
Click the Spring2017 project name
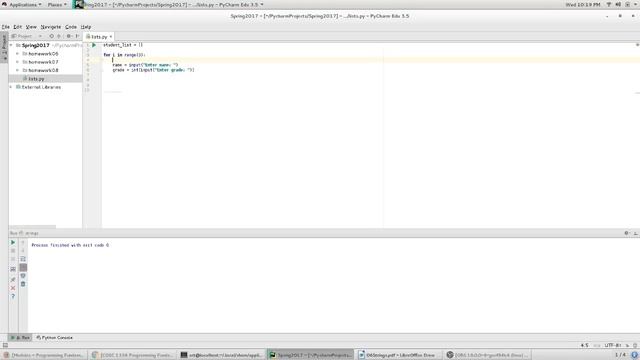pyautogui.click(x=36, y=45)
